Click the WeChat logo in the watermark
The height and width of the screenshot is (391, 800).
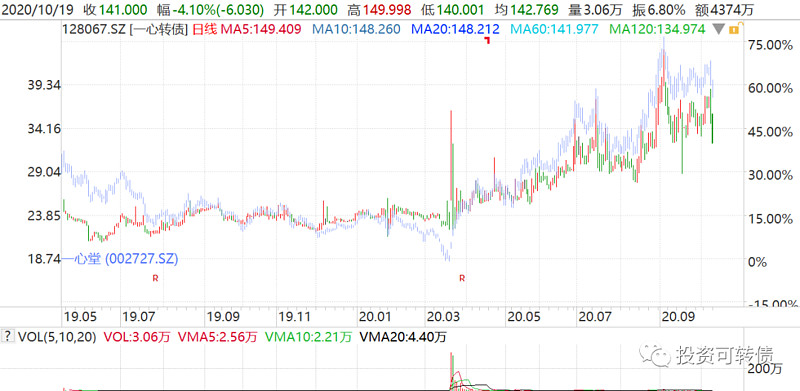[655, 355]
